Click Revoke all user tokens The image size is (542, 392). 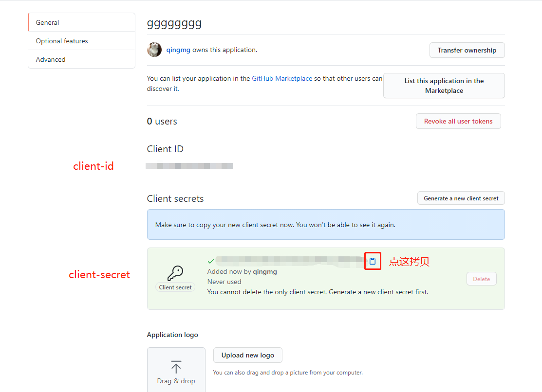(458, 121)
